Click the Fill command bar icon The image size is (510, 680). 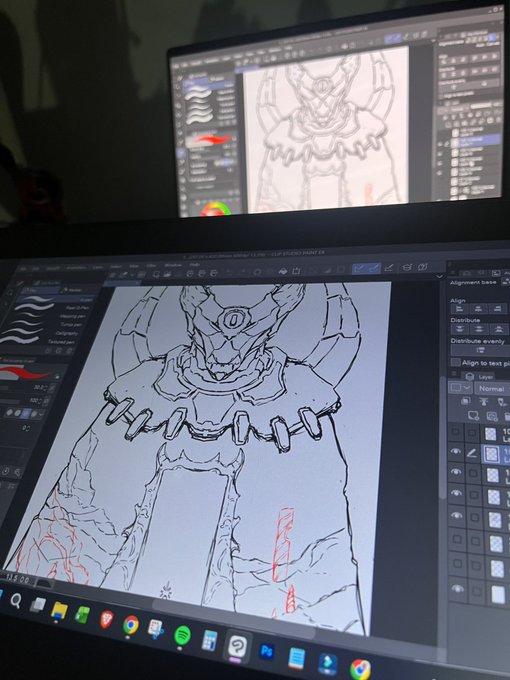tap(283, 271)
